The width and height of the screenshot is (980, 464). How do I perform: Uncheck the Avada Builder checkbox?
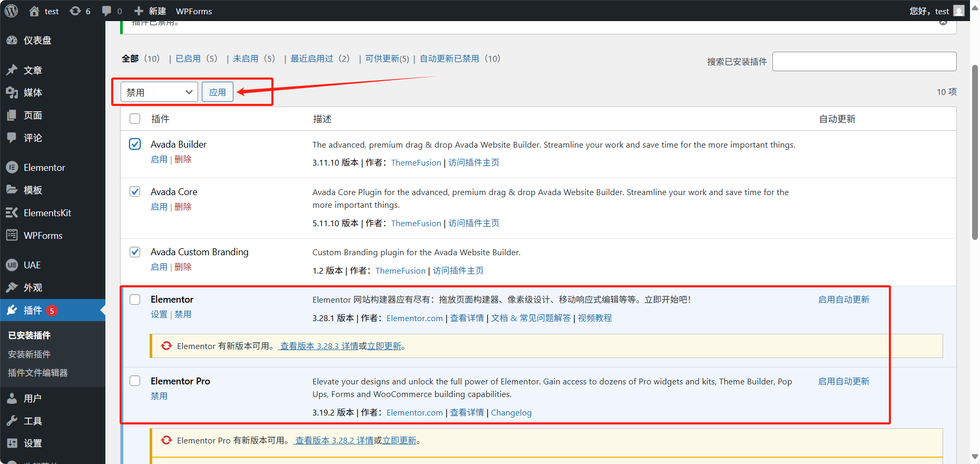coord(135,144)
